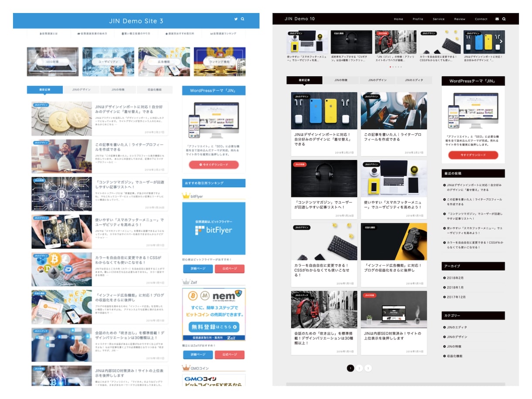
Task: Open JINのエディタ category link in Demo 10 sidebar
Action: click(457, 327)
